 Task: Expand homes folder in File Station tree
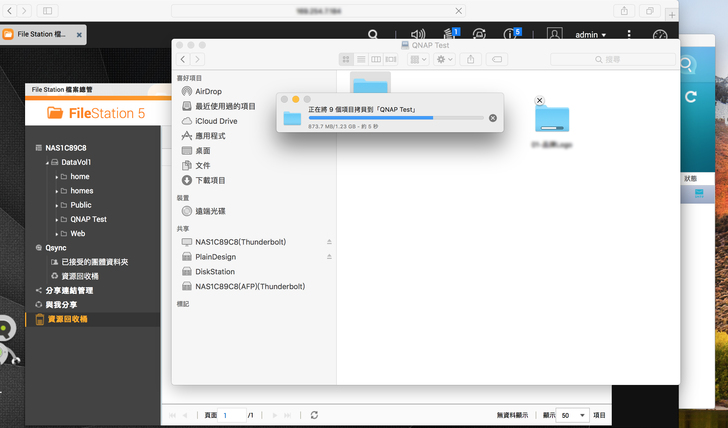click(x=57, y=191)
